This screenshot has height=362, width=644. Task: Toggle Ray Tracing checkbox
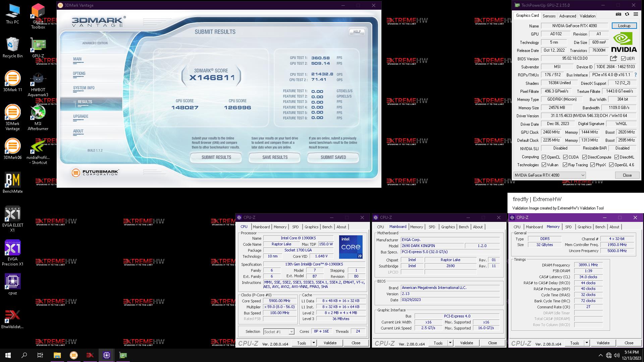point(565,165)
